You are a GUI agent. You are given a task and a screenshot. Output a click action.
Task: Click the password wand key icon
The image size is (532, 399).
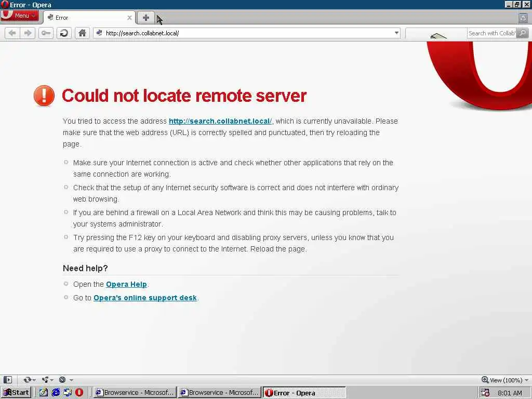click(46, 33)
